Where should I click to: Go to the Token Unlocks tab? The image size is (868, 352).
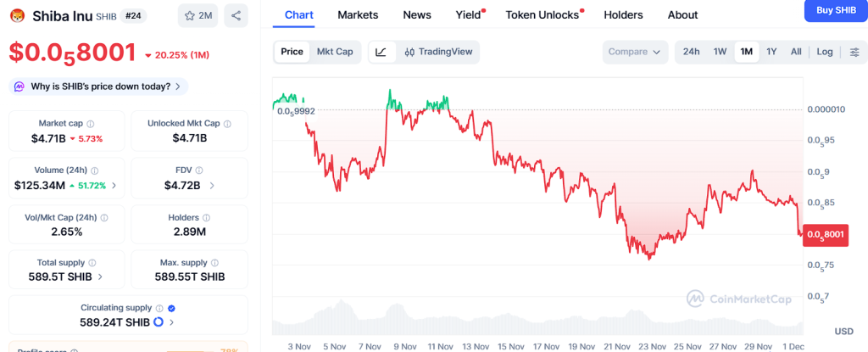coord(542,15)
